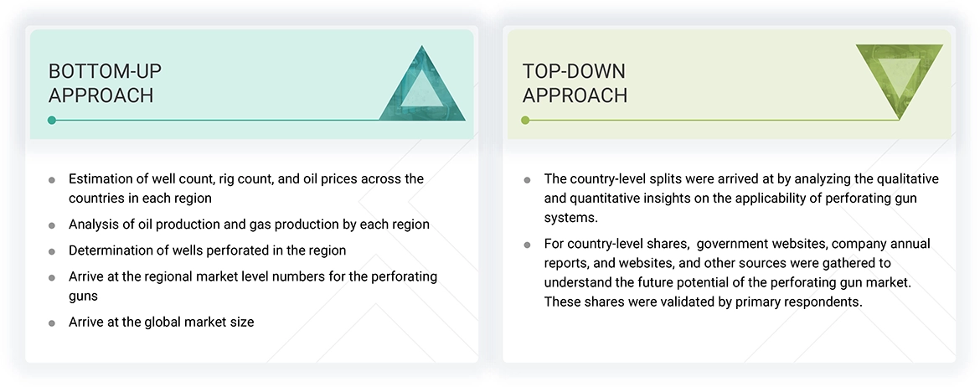Click the green dot on the Top-Down divider line
Screen dimensions: 980x387
526,120
